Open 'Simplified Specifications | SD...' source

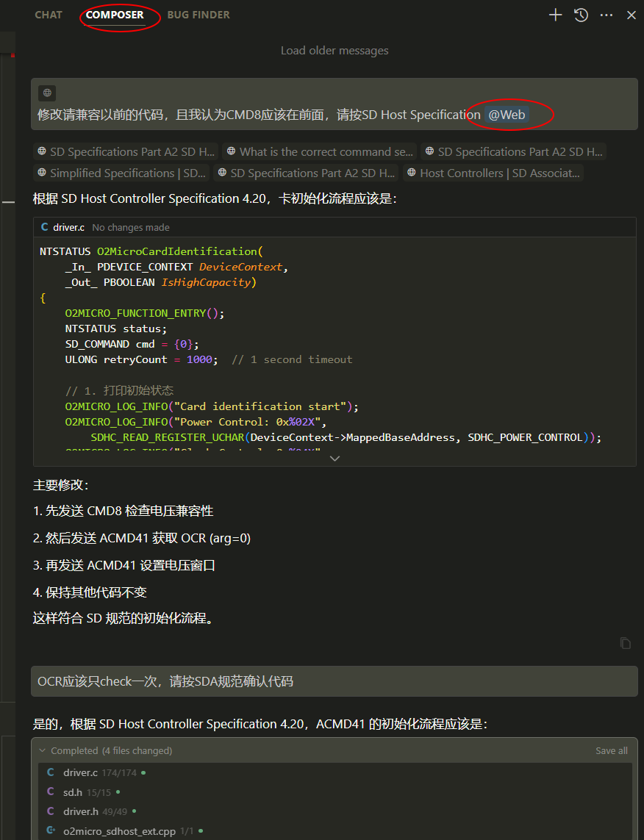click(121, 173)
